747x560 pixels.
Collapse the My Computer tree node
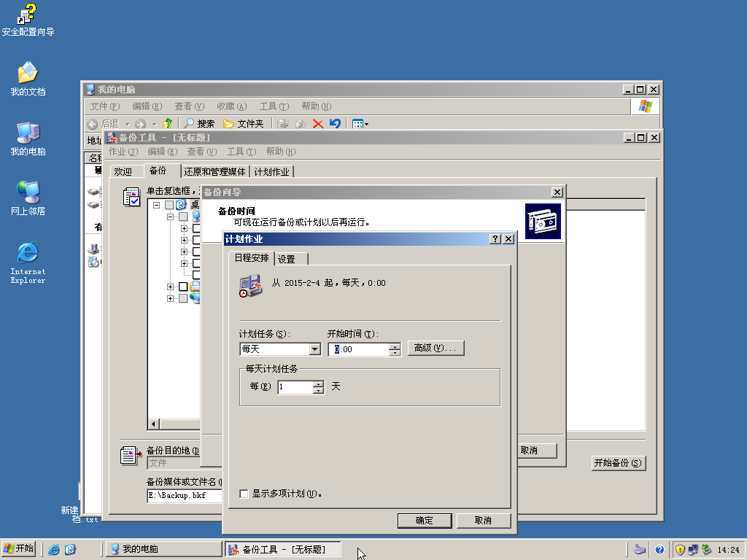click(x=170, y=217)
